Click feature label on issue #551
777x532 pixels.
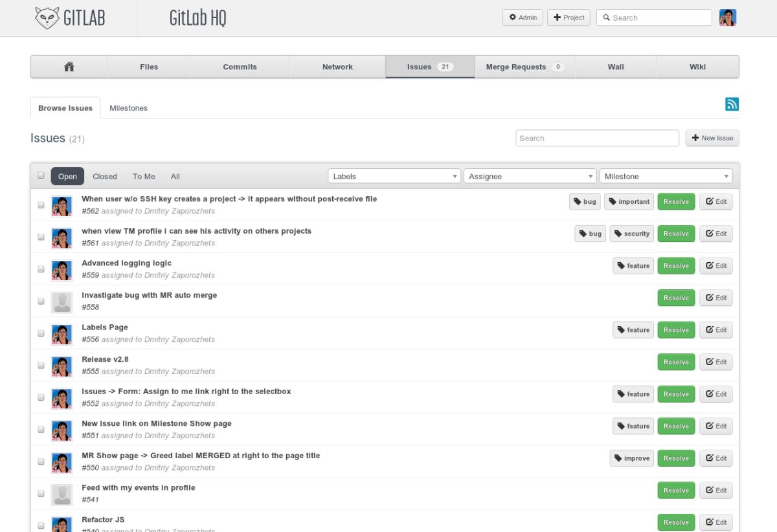[633, 426]
